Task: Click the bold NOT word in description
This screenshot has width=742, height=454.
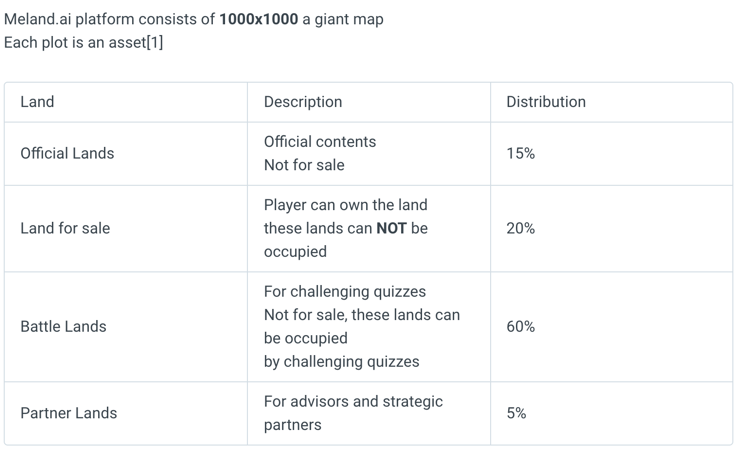Action: (391, 228)
